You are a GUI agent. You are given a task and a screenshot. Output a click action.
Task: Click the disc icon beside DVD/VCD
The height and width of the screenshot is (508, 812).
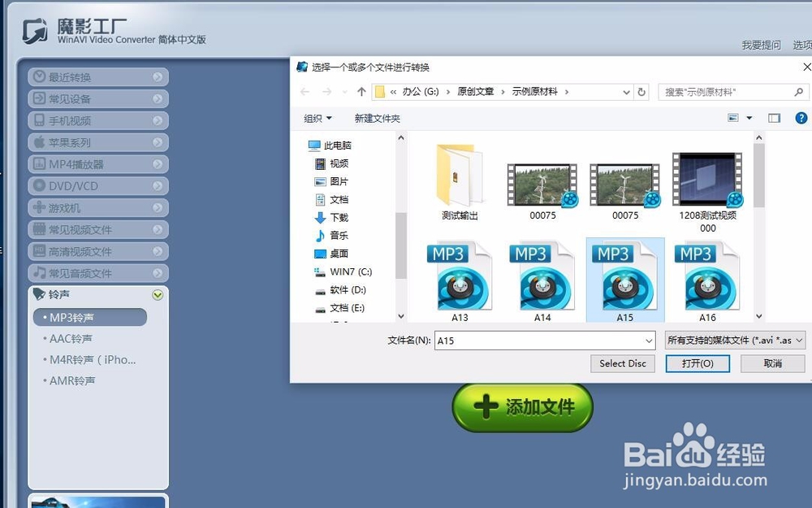(39, 185)
